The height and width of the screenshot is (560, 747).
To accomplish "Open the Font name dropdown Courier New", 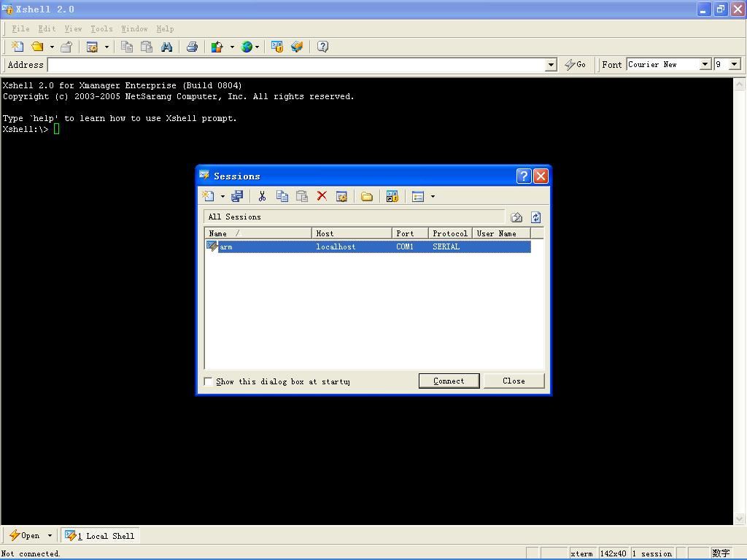I will 705,64.
